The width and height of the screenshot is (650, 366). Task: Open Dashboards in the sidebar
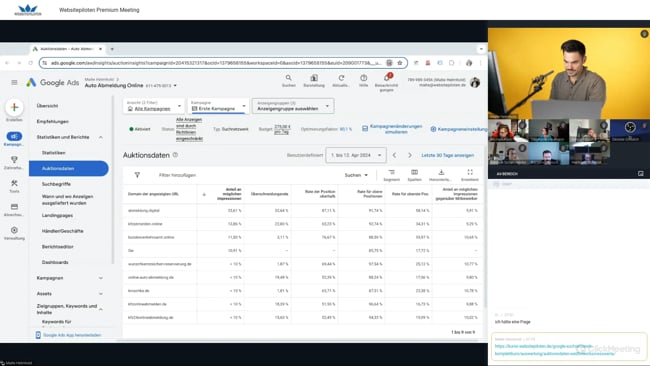55,262
